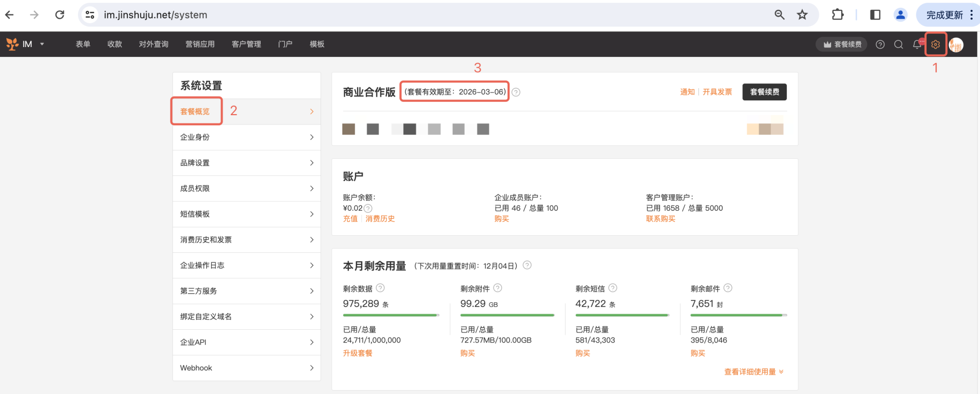Open the IM workspace dropdown arrow
The height and width of the screenshot is (394, 980).
pyautogui.click(x=42, y=44)
